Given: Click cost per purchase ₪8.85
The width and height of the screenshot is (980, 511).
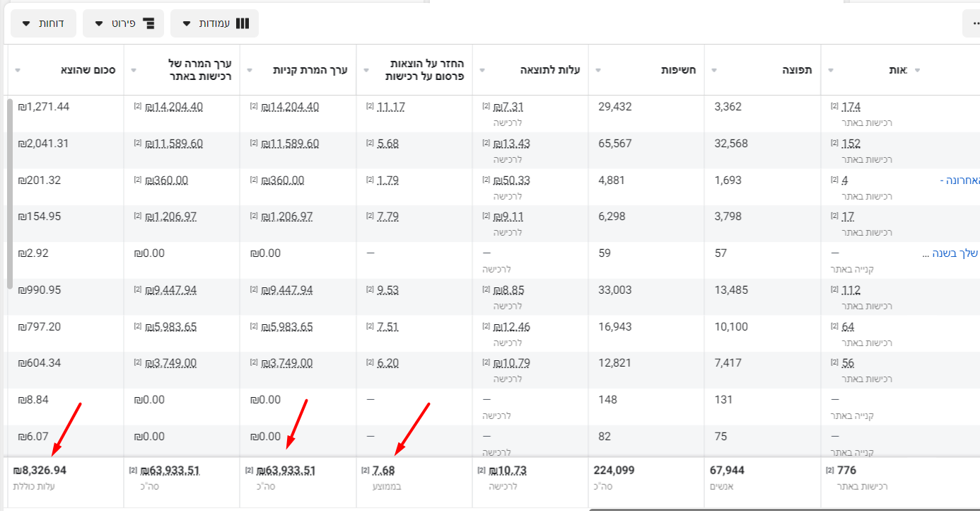Looking at the screenshot, I should (508, 289).
